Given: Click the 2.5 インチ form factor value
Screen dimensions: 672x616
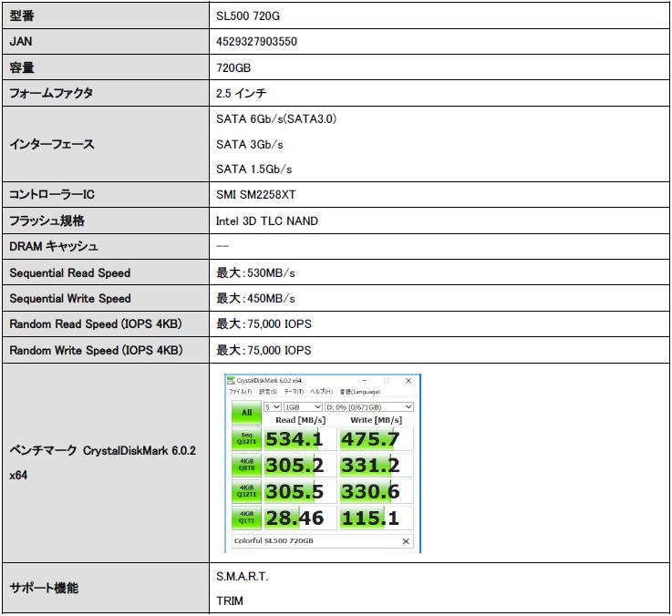Looking at the screenshot, I should tap(241, 93).
